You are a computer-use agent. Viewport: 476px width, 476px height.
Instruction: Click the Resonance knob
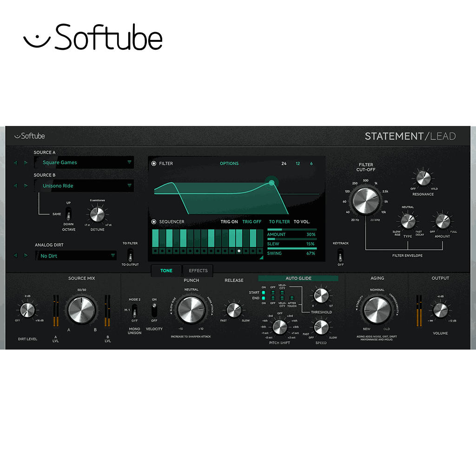coord(423,178)
